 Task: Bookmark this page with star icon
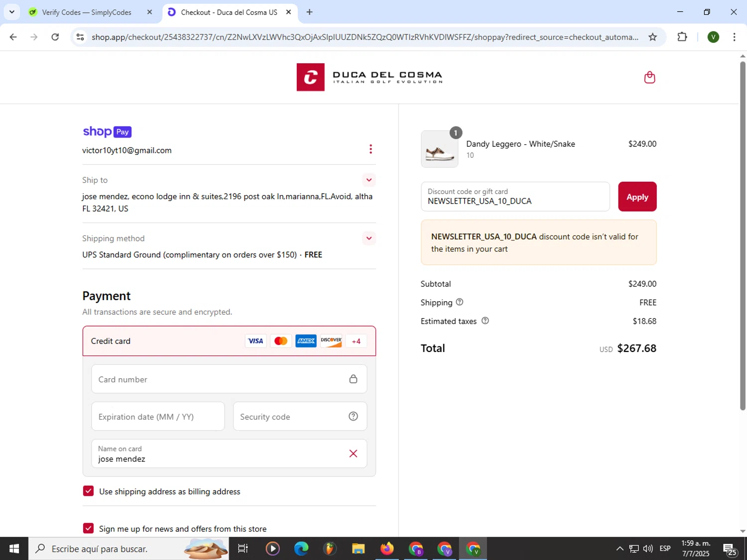coord(652,37)
